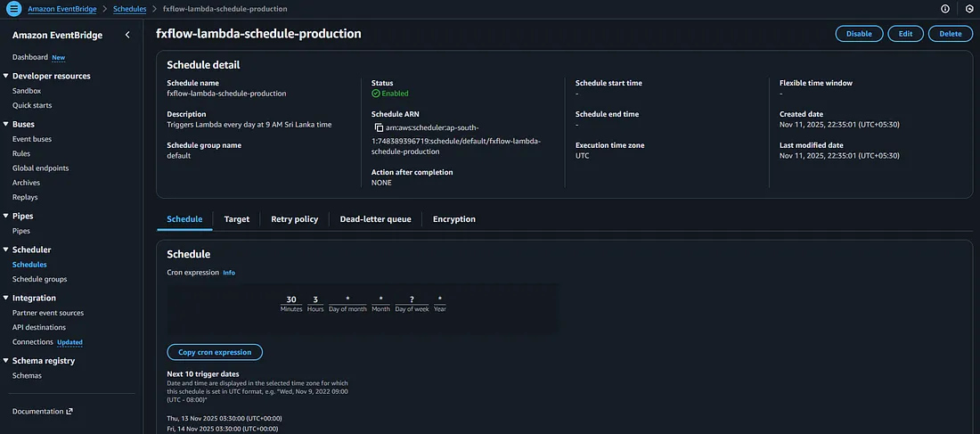Delete this schedule with the Delete button
Screen dimensions: 980x434
(x=951, y=34)
